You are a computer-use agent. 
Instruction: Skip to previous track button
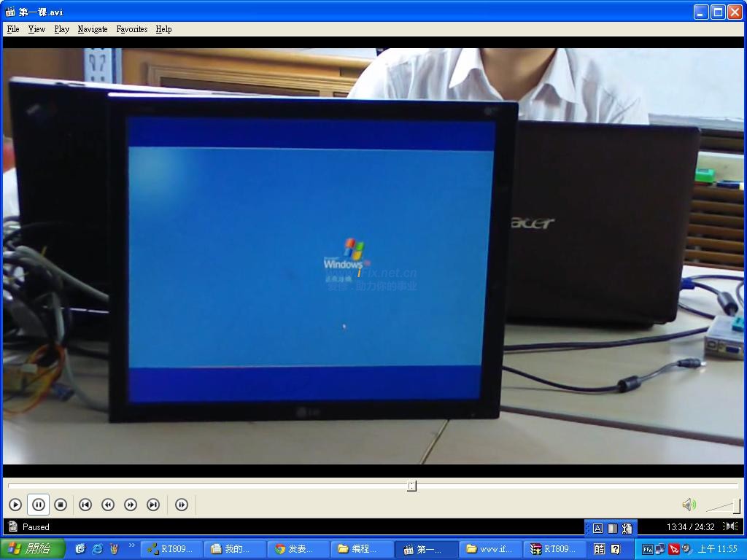[85, 505]
